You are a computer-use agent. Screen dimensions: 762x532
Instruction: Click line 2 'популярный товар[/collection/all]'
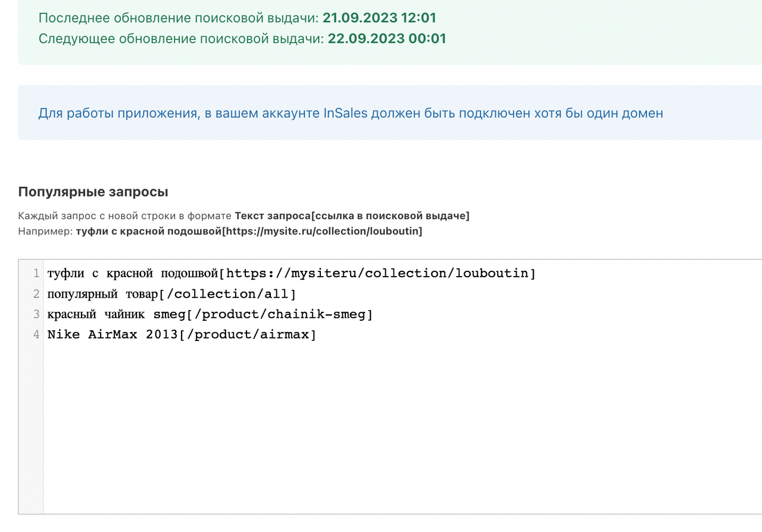tap(171, 294)
